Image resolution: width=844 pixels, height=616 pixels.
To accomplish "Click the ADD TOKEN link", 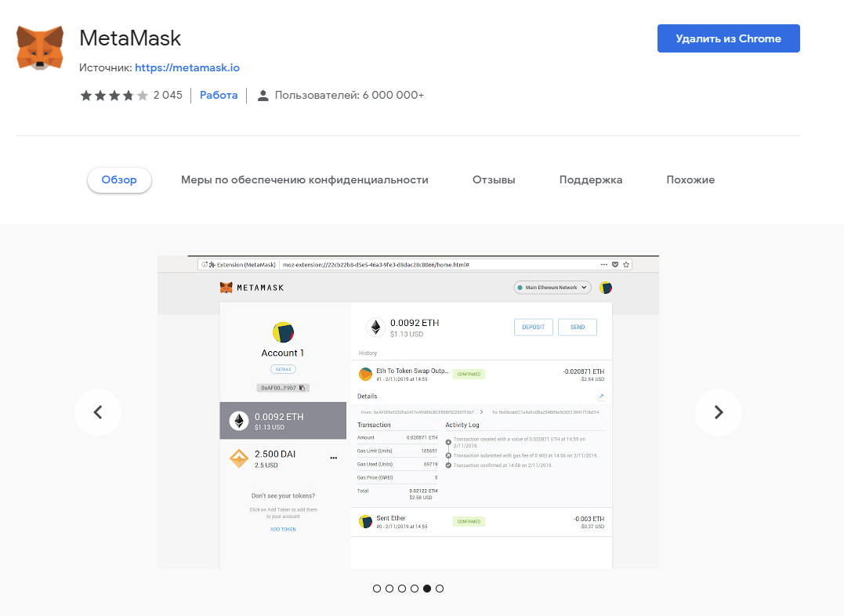I will [x=283, y=529].
